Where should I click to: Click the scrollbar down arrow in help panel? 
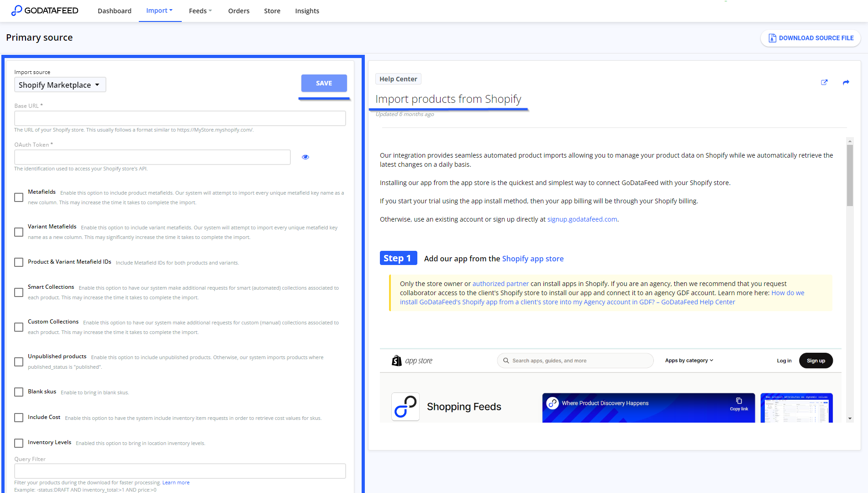click(x=850, y=419)
